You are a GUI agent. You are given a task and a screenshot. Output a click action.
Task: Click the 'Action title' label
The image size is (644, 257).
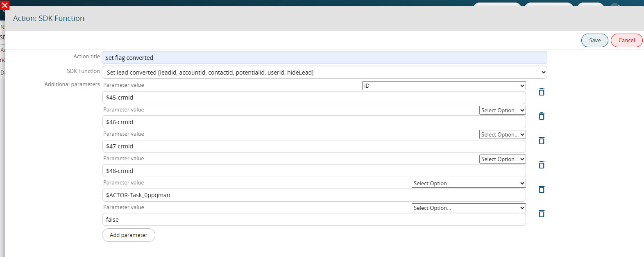86,56
